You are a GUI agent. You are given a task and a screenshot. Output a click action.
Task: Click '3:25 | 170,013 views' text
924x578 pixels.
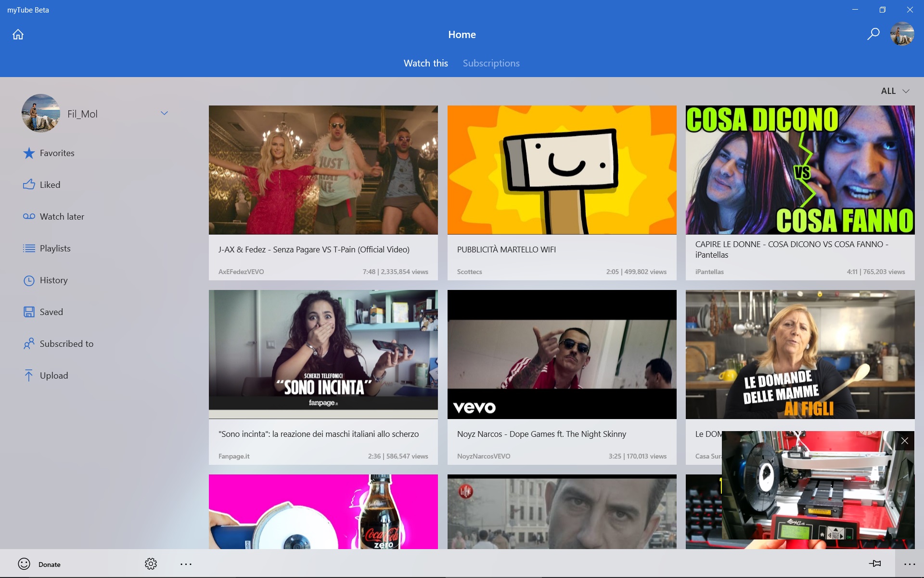tap(637, 456)
